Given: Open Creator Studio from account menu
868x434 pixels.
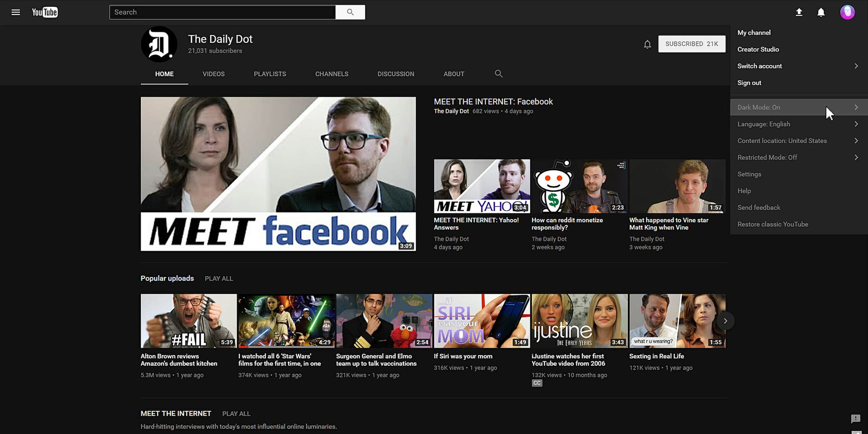Looking at the screenshot, I should [799, 49].
